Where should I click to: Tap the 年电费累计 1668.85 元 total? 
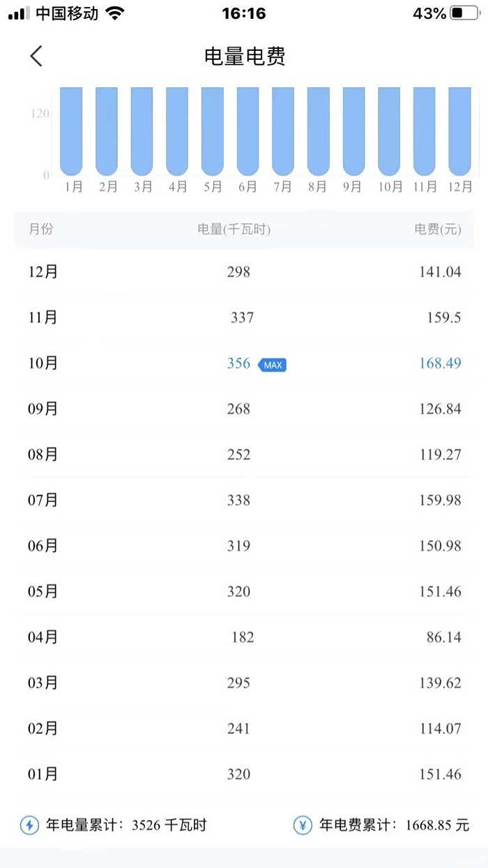(x=394, y=825)
